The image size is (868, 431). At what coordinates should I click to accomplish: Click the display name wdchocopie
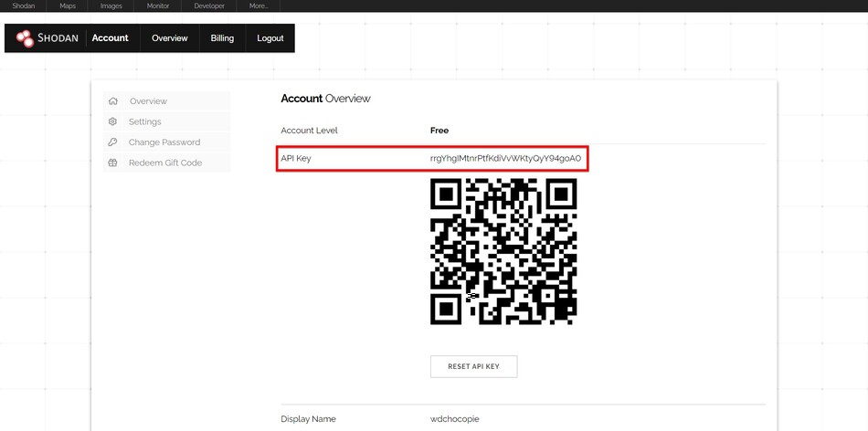click(454, 419)
